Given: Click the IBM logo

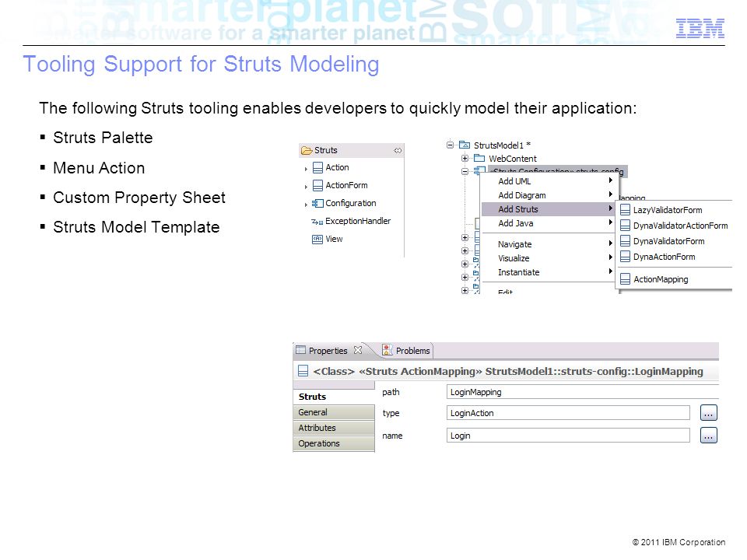Looking at the screenshot, I should pos(700,29).
